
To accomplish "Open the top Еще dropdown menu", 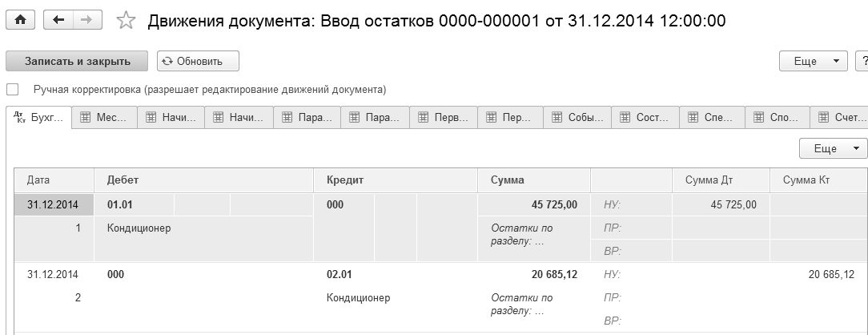I will pyautogui.click(x=813, y=61).
